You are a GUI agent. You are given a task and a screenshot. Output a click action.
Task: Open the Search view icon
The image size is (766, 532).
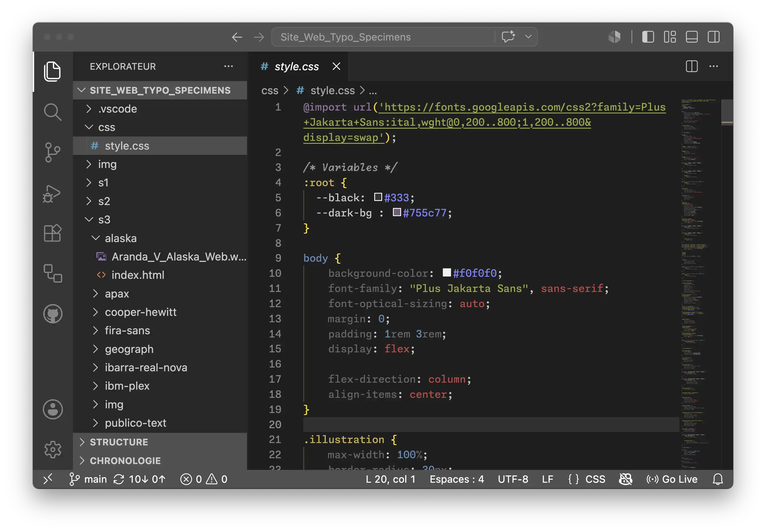(52, 112)
